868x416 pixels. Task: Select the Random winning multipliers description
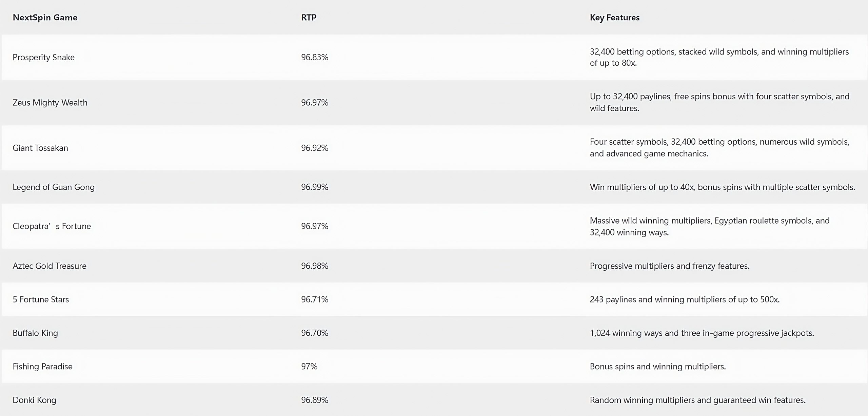click(698, 400)
